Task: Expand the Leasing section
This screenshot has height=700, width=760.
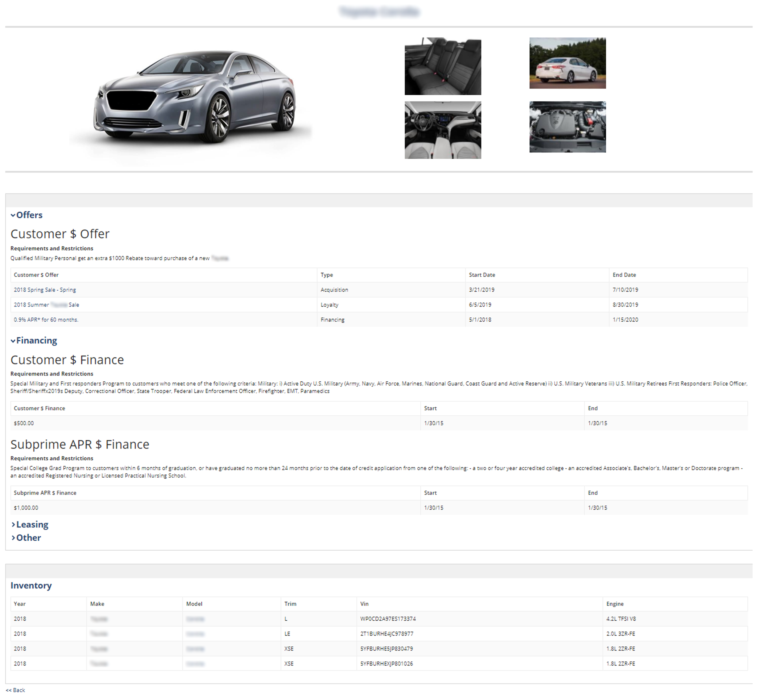Action: click(30, 524)
